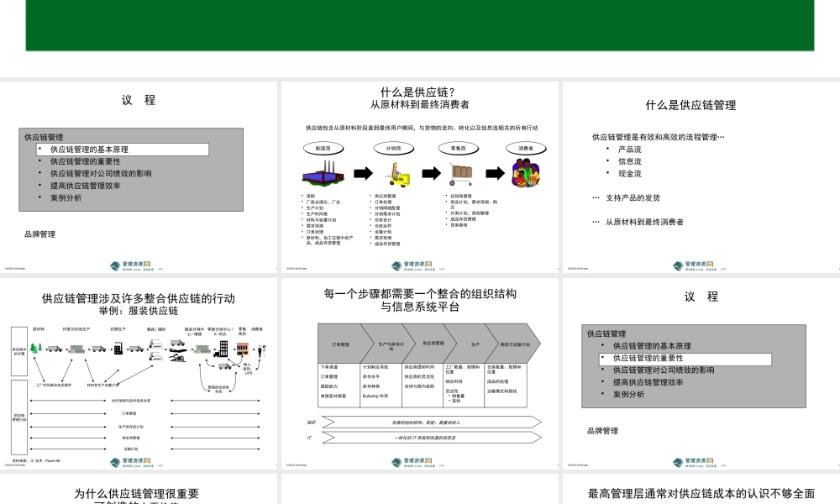This screenshot has width=840, height=504.
Task: Click the factory illustration under 制造商
Action: pos(323,174)
